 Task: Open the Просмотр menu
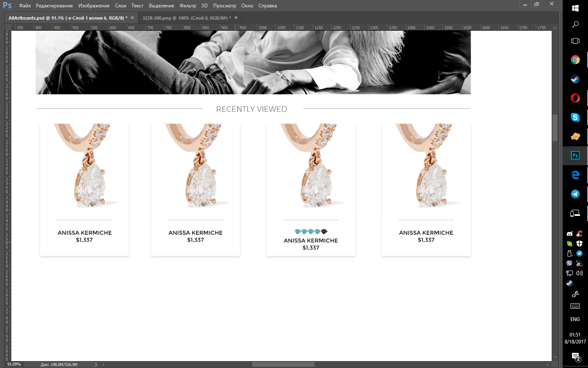(225, 6)
